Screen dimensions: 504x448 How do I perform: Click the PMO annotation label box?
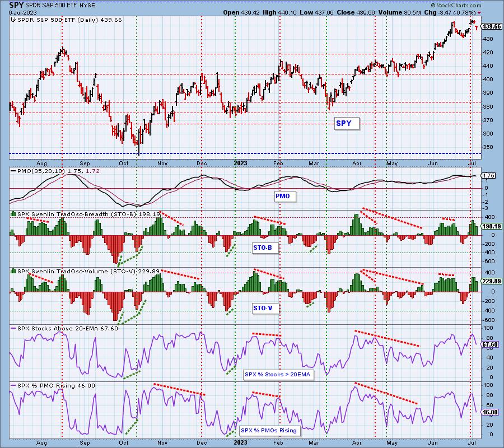(285, 196)
